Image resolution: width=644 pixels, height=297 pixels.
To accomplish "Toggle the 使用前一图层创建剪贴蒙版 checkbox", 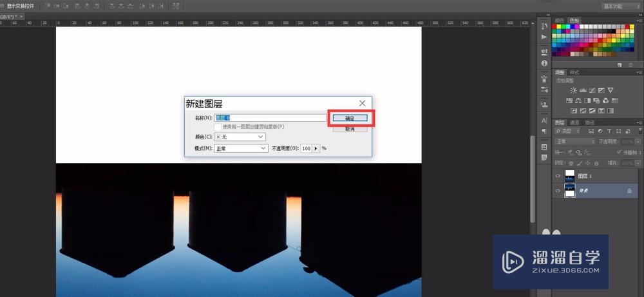I will click(x=218, y=127).
